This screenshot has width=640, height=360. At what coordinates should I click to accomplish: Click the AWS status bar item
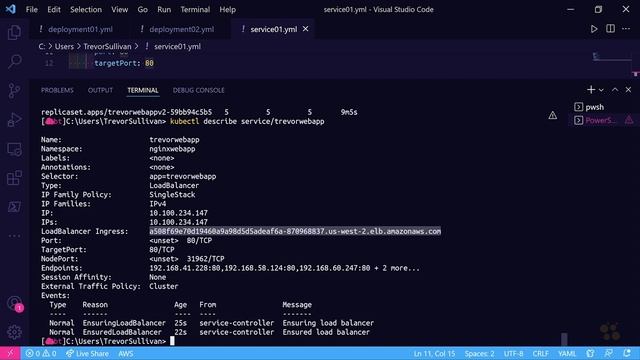125,353
